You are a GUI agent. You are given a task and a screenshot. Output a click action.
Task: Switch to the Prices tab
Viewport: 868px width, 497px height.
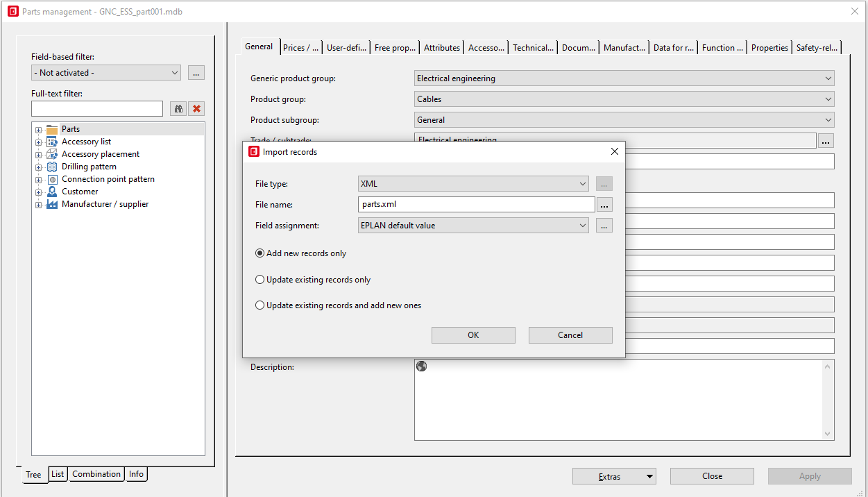[301, 48]
